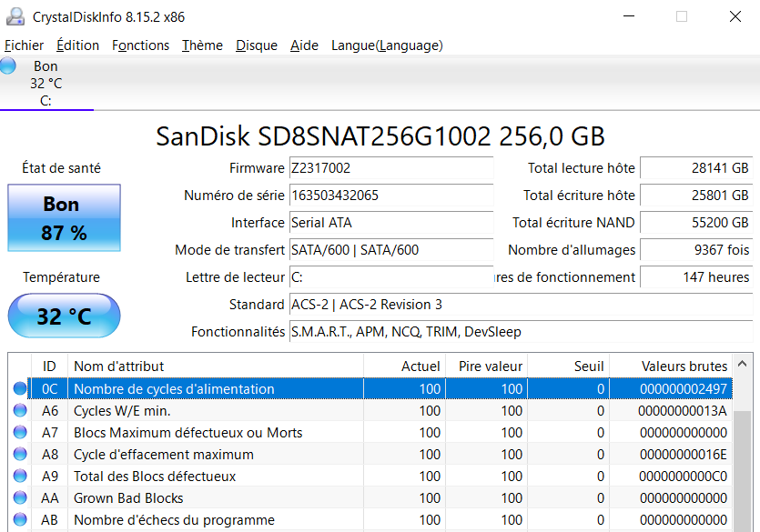Open the Fonctions menu
This screenshot has width=760, height=532.
pos(140,45)
